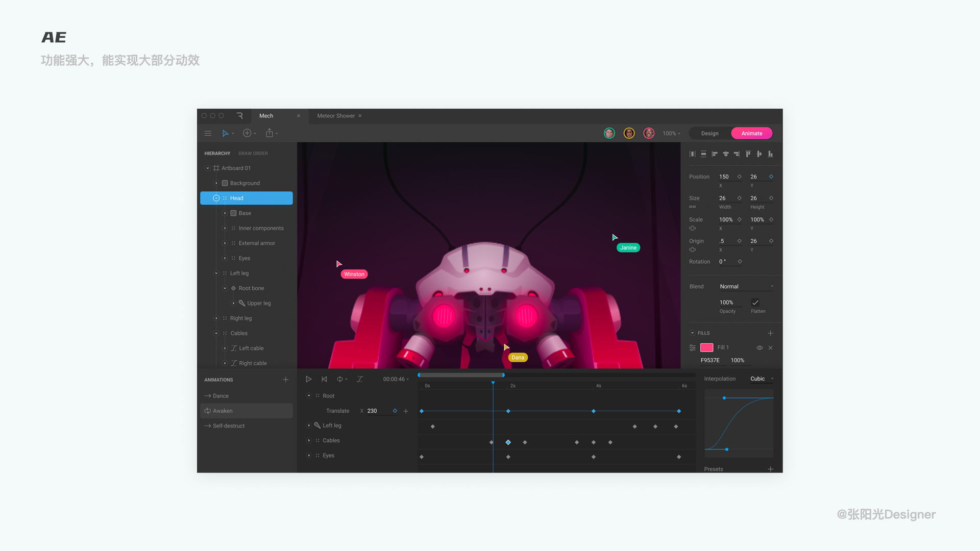Click the hamburger menu icon in toolbar

(x=208, y=133)
